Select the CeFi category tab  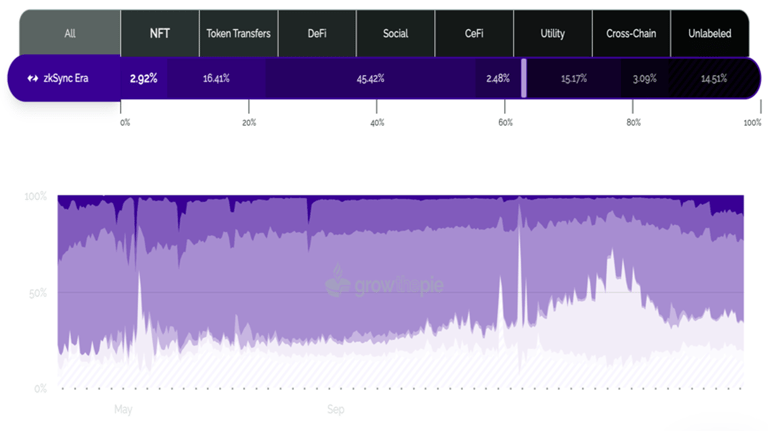474,33
